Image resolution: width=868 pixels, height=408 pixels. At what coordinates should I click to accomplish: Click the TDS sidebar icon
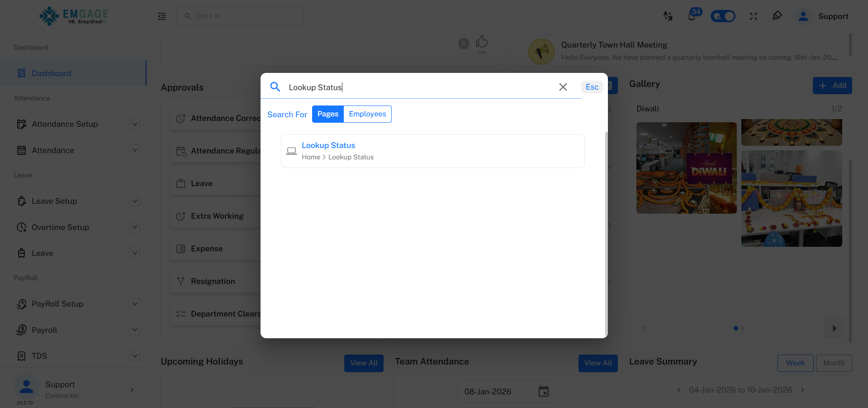(22, 356)
